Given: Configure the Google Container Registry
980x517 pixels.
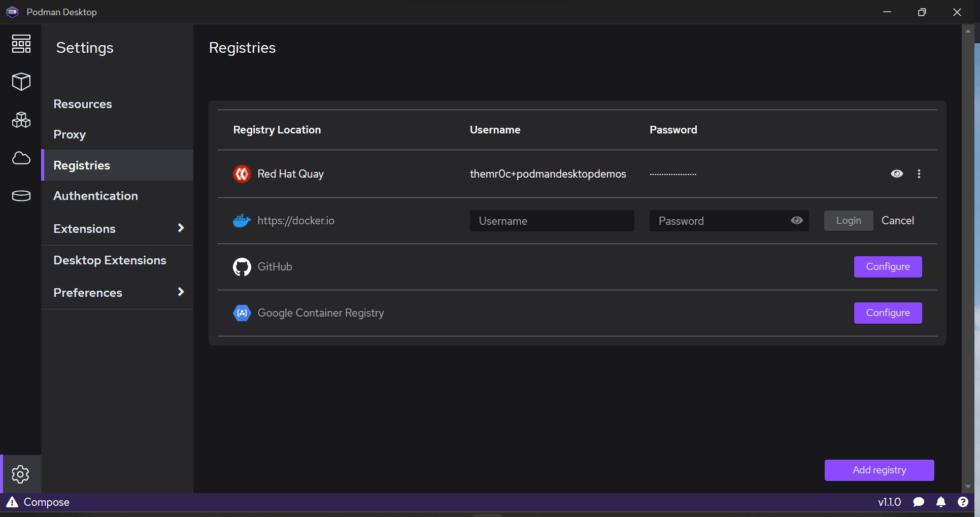Looking at the screenshot, I should pos(888,313).
